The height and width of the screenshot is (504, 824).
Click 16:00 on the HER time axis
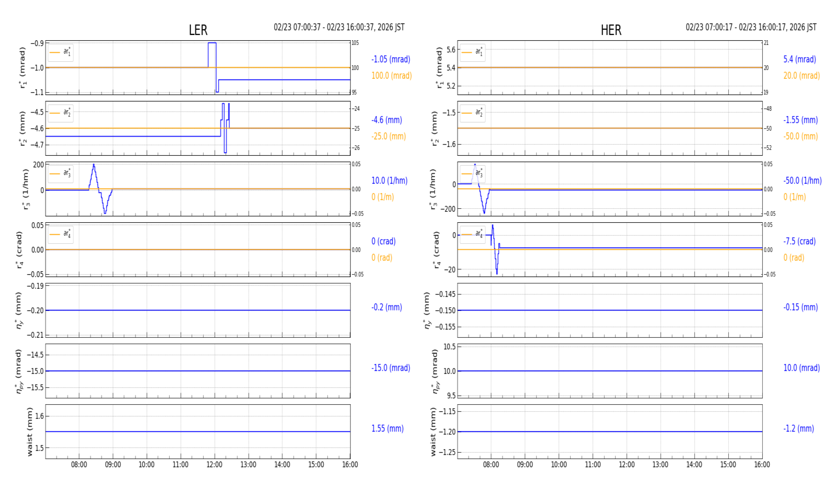click(762, 465)
